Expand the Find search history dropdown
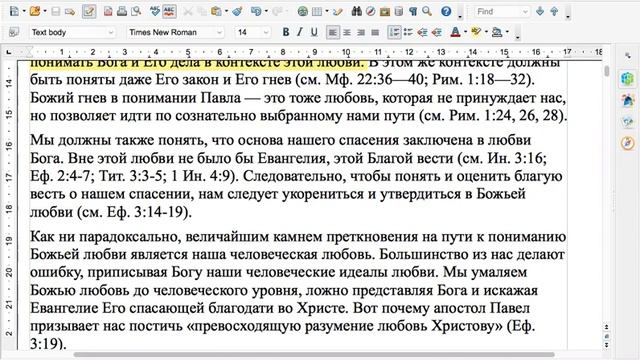Image resolution: width=640 pixels, height=360 pixels. [x=525, y=12]
